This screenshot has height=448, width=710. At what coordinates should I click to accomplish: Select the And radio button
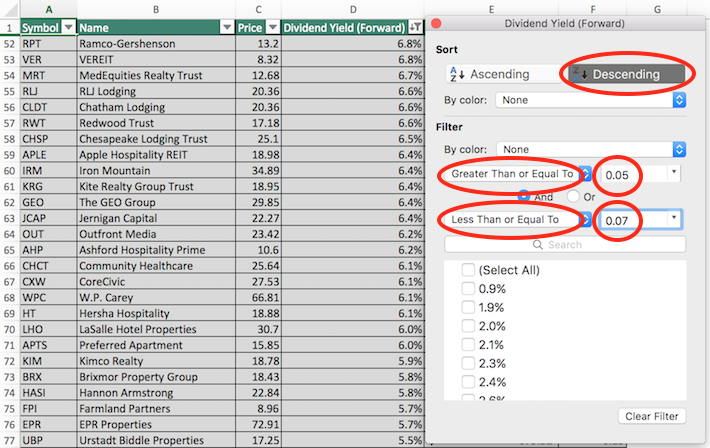click(x=523, y=197)
